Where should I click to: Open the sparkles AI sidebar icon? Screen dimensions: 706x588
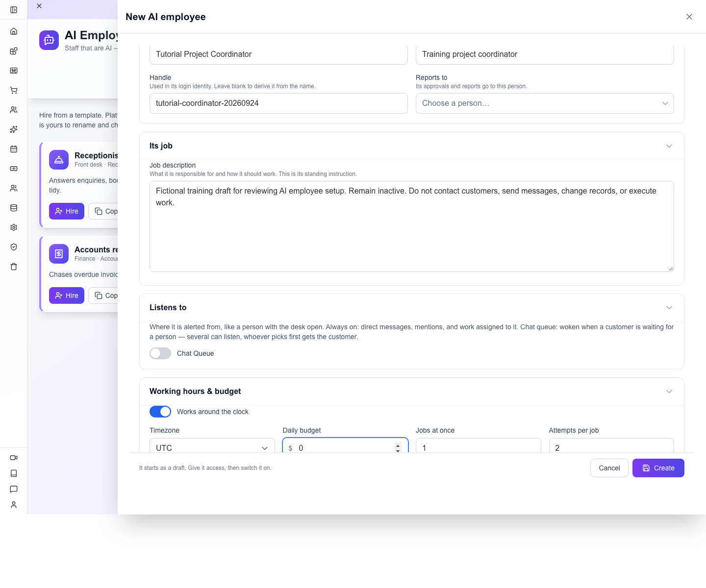tap(14, 129)
